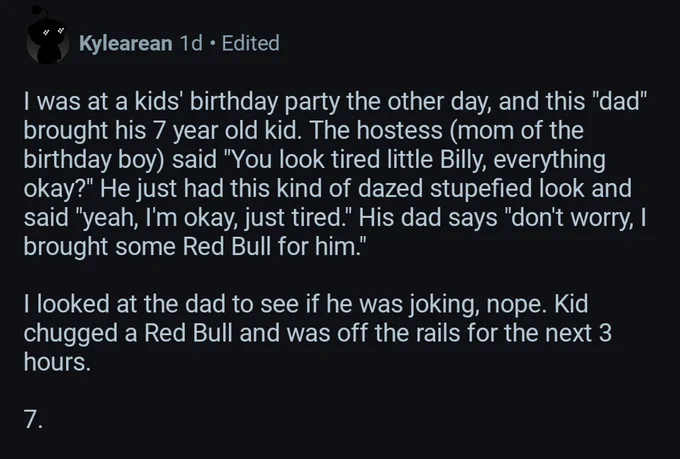Screen dimensions: 680x459
Task: Click the Edited label beside the timestamp
Action: (x=251, y=43)
